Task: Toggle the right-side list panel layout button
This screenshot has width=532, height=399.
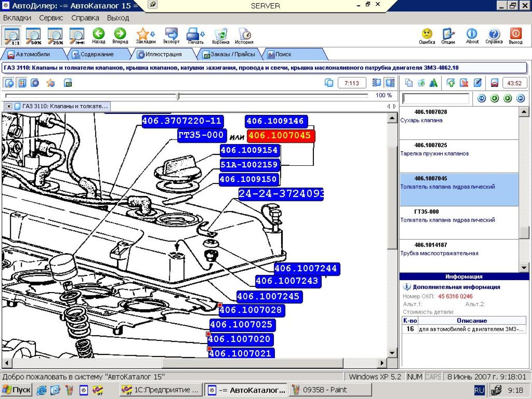Action: (x=390, y=83)
